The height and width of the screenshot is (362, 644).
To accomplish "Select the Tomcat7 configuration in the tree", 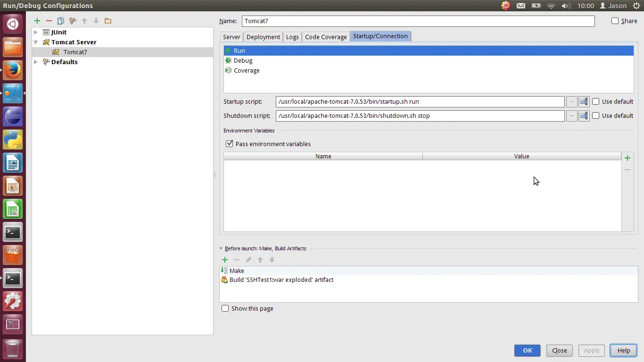I will (123, 52).
